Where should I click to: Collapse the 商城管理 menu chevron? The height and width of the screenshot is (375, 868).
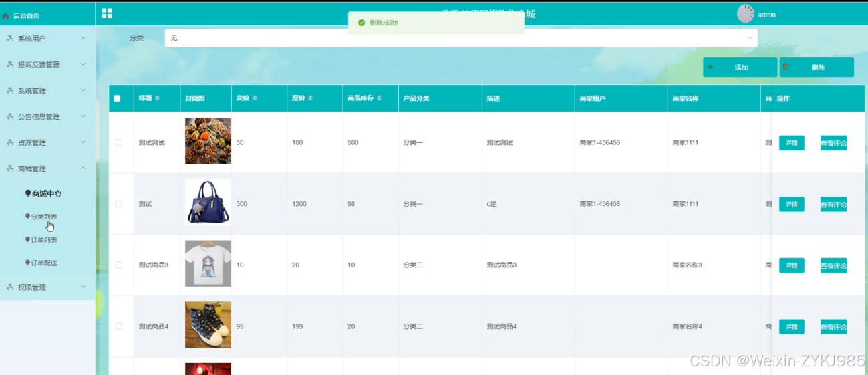[x=83, y=168]
